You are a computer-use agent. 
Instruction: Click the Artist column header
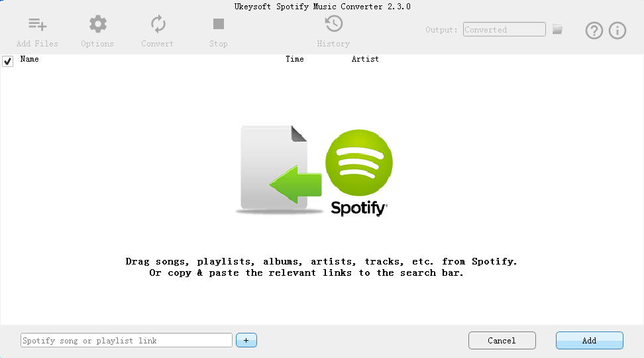click(x=365, y=59)
